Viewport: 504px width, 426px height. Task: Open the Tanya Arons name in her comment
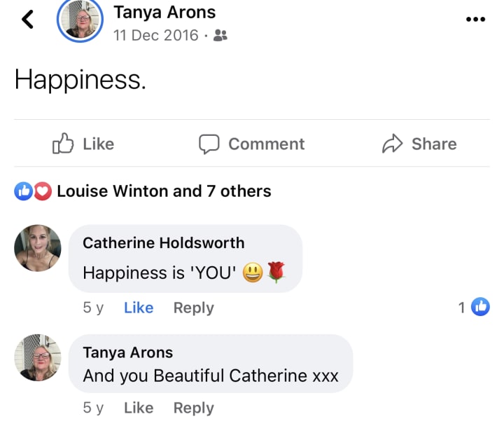[x=128, y=352]
